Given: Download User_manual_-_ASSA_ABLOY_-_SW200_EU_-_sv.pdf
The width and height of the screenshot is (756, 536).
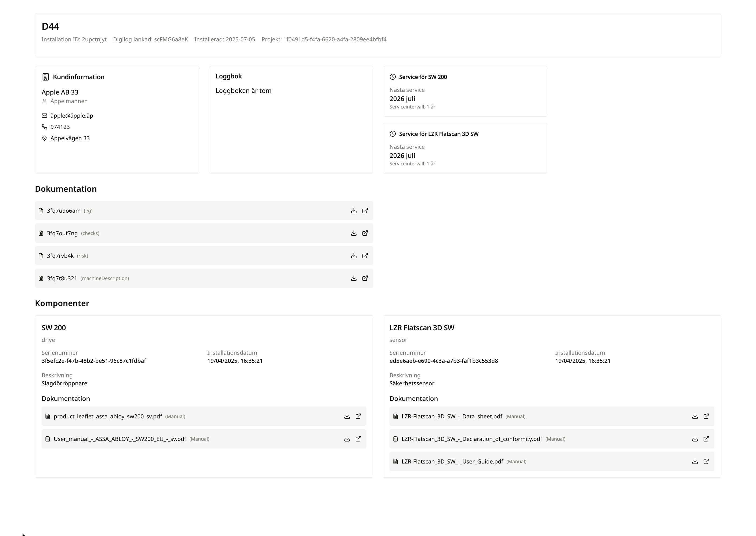Looking at the screenshot, I should click(347, 439).
